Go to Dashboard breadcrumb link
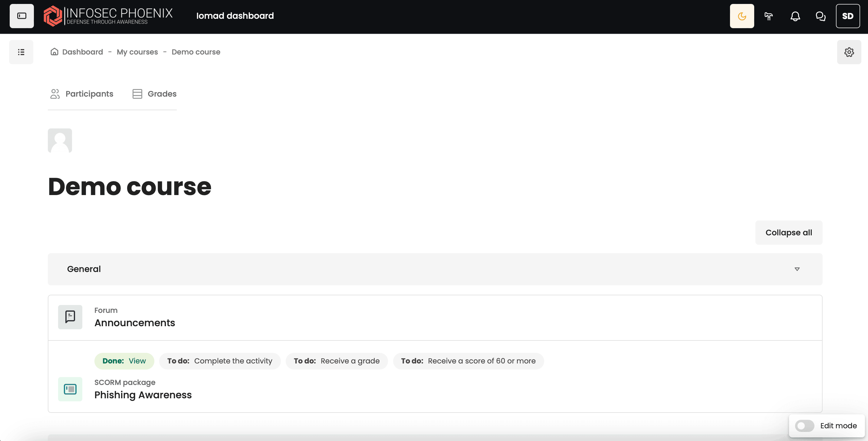Image resolution: width=868 pixels, height=441 pixels. (82, 52)
